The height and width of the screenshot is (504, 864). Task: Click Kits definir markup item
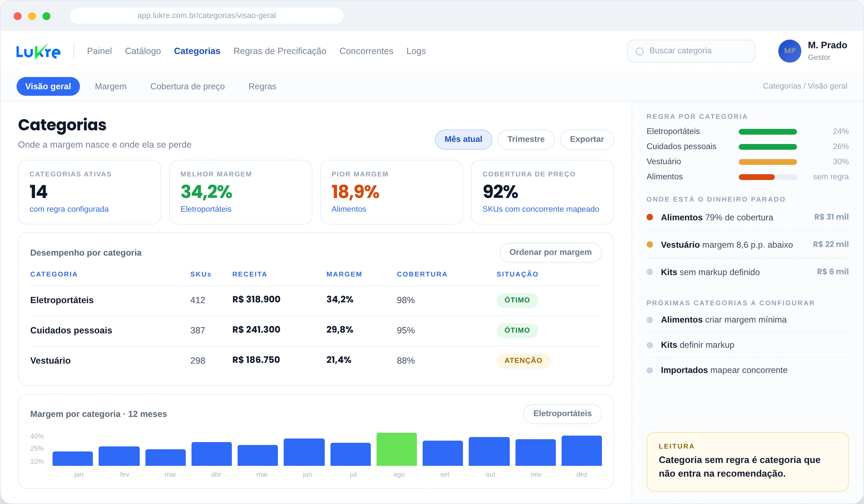697,345
